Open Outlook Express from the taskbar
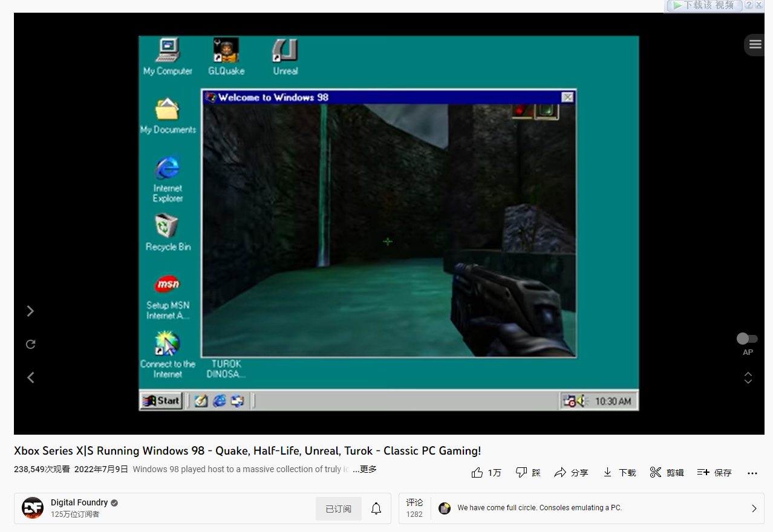This screenshot has width=773, height=532. [236, 401]
